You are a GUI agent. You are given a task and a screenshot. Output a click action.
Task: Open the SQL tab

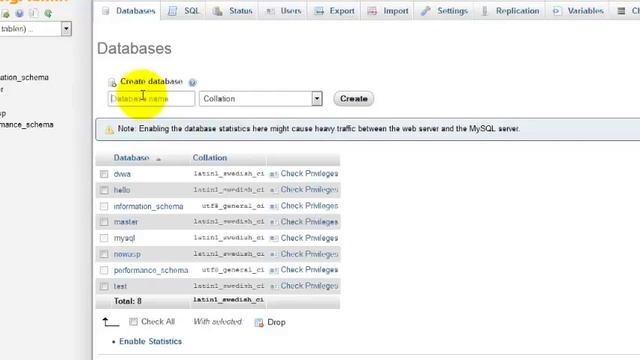pyautogui.click(x=184, y=11)
